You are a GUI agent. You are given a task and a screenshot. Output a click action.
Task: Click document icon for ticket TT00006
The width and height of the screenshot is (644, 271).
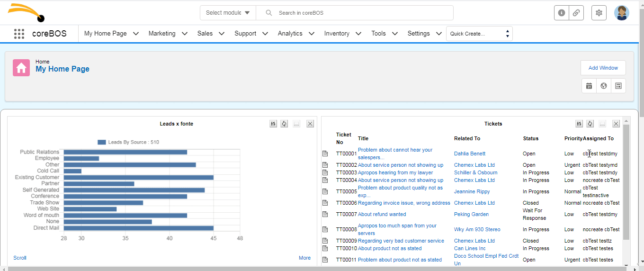coord(325,203)
